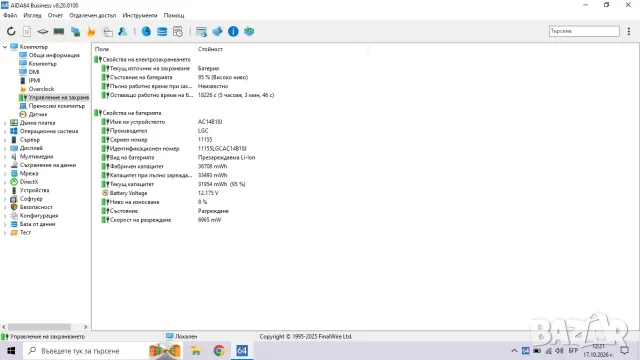The width and height of the screenshot is (640, 360).
Task: Click the Windows Start button
Action: pyautogui.click(x=11, y=351)
